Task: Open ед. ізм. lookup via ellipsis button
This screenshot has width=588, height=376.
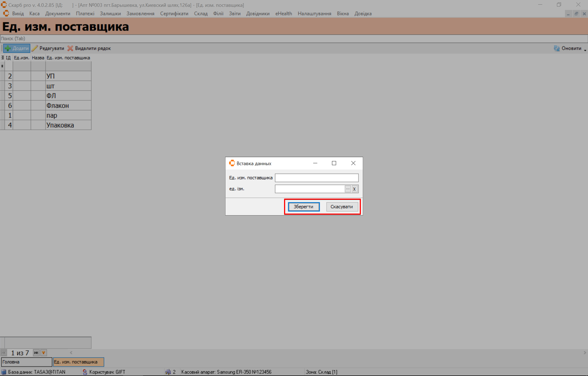Action: 348,189
